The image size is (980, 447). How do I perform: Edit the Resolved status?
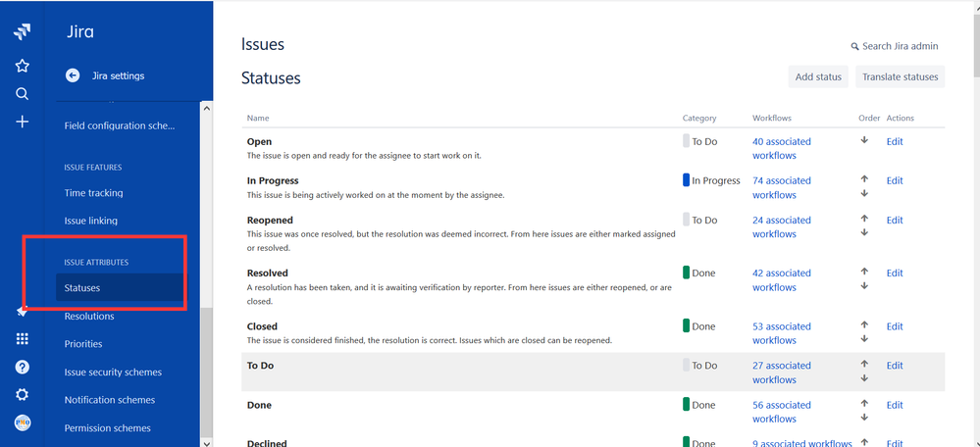[895, 273]
